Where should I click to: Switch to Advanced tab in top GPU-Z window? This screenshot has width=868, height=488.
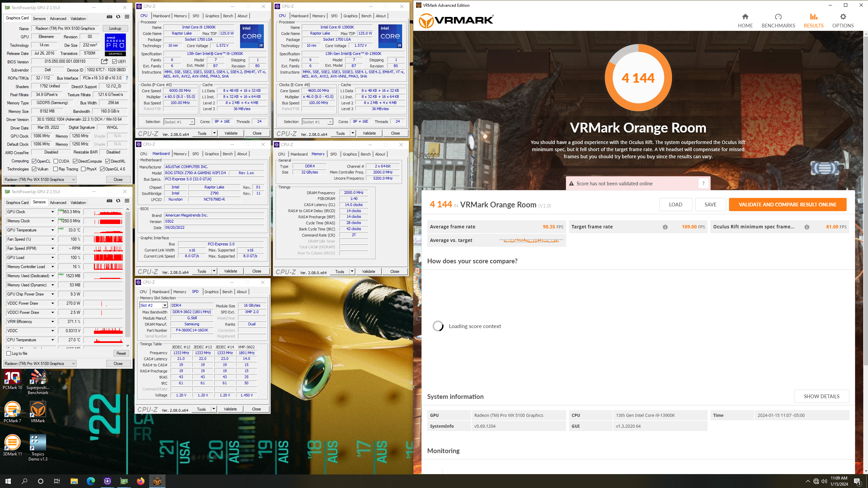click(x=58, y=19)
